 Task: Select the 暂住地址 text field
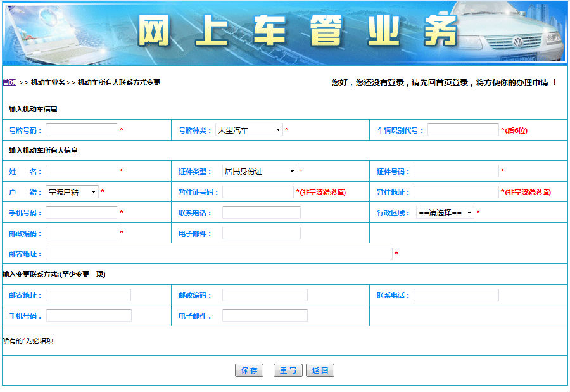pos(456,192)
